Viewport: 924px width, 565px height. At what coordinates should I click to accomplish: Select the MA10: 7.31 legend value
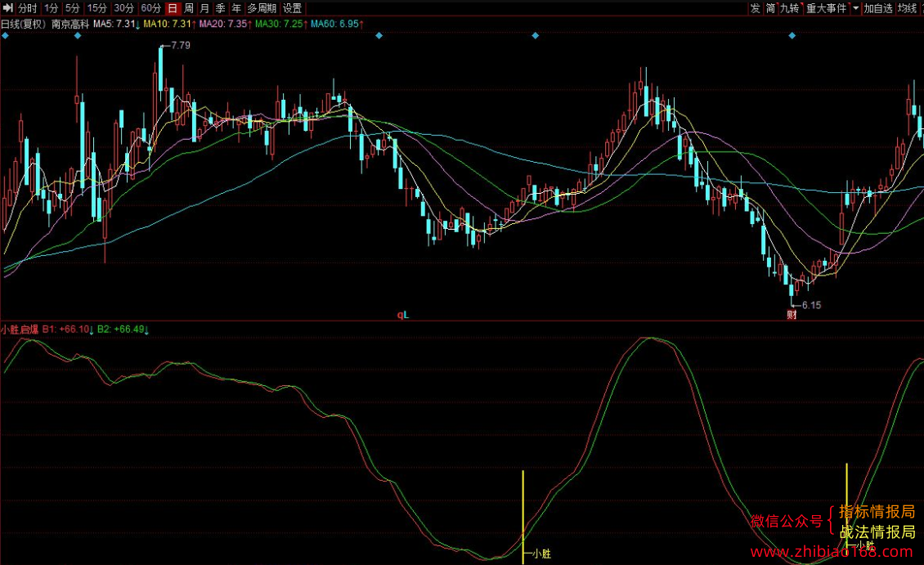(x=170, y=25)
